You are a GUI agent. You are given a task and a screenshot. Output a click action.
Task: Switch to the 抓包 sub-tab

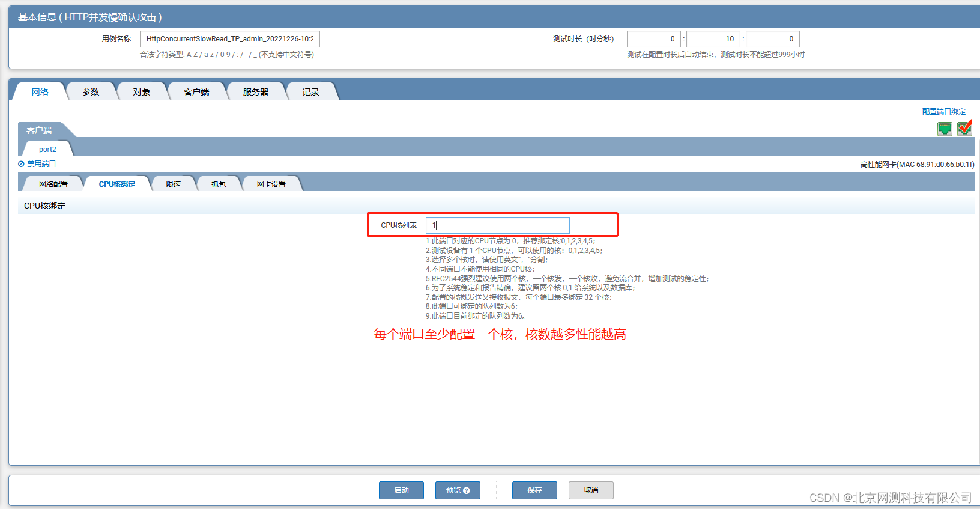[219, 184]
